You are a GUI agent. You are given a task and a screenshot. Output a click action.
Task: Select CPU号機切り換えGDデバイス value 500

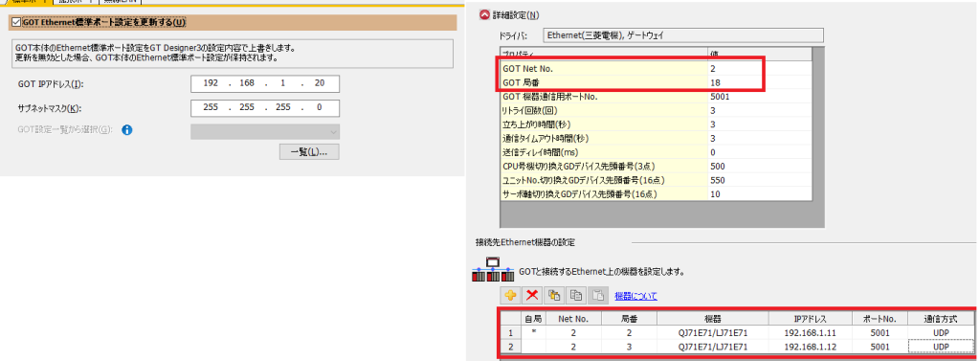pyautogui.click(x=759, y=167)
